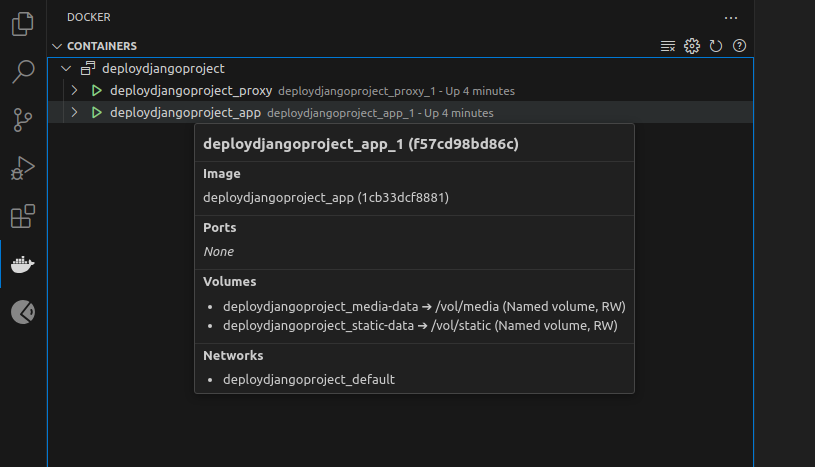Select the deploydjangoproject compose group
This screenshot has width=815, height=467.
pos(400,68)
